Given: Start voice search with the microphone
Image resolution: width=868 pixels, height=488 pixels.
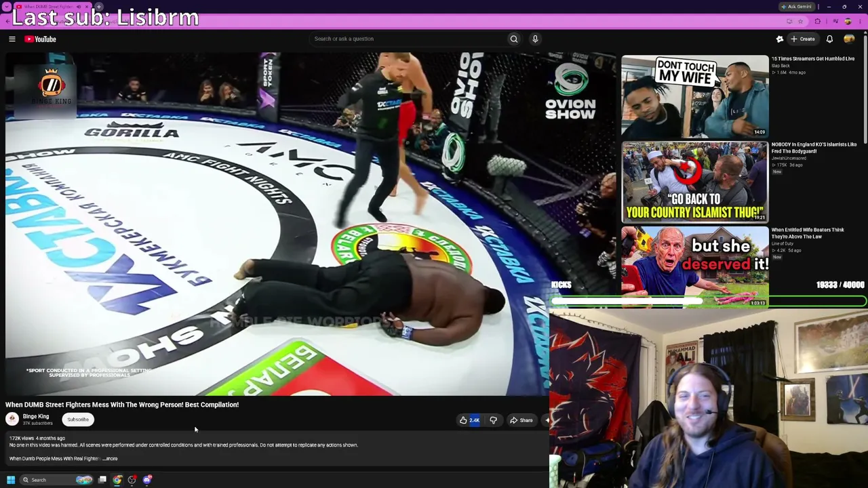Looking at the screenshot, I should 535,39.
